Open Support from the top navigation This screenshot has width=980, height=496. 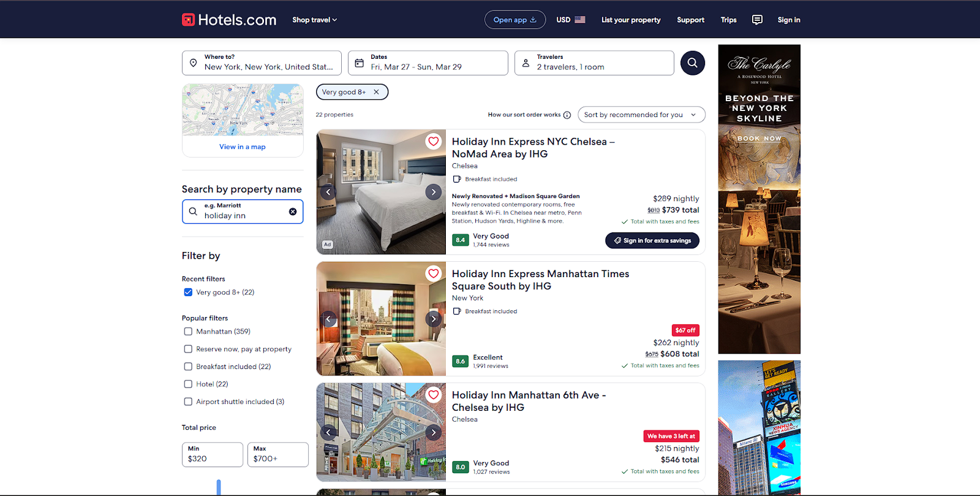pos(690,20)
